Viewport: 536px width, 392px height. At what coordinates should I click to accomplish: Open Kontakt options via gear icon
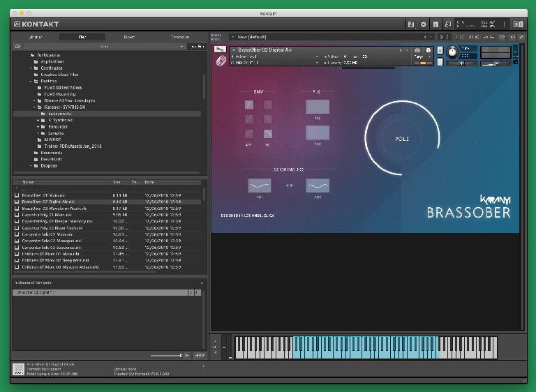pyautogui.click(x=424, y=24)
